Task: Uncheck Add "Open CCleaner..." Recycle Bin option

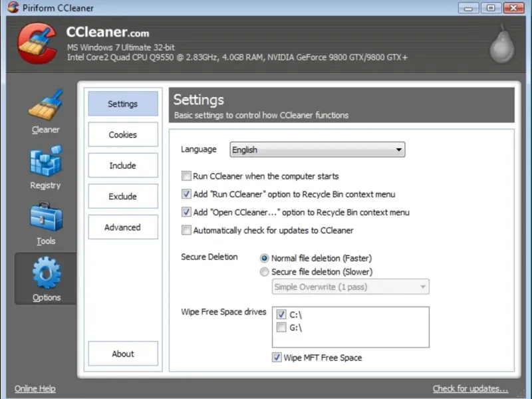Action: (x=186, y=212)
